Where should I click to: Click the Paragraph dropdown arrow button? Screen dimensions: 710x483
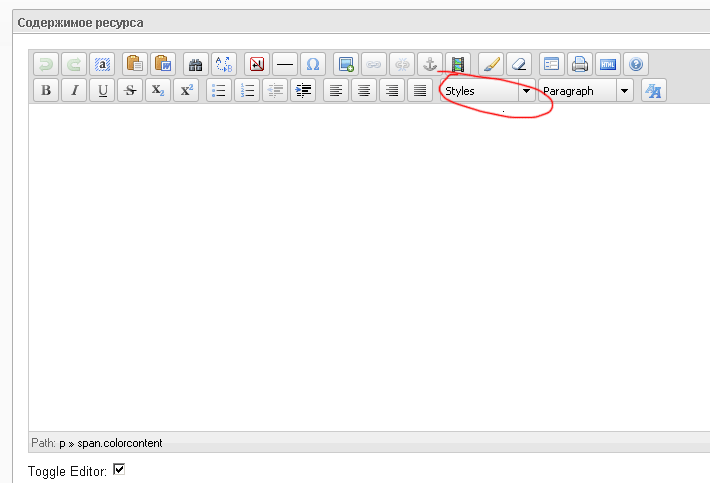point(624,91)
